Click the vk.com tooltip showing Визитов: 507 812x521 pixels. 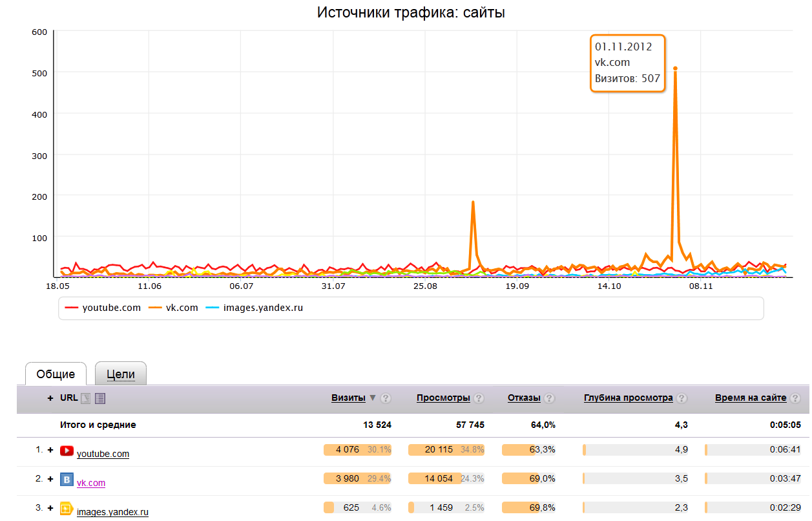click(627, 63)
